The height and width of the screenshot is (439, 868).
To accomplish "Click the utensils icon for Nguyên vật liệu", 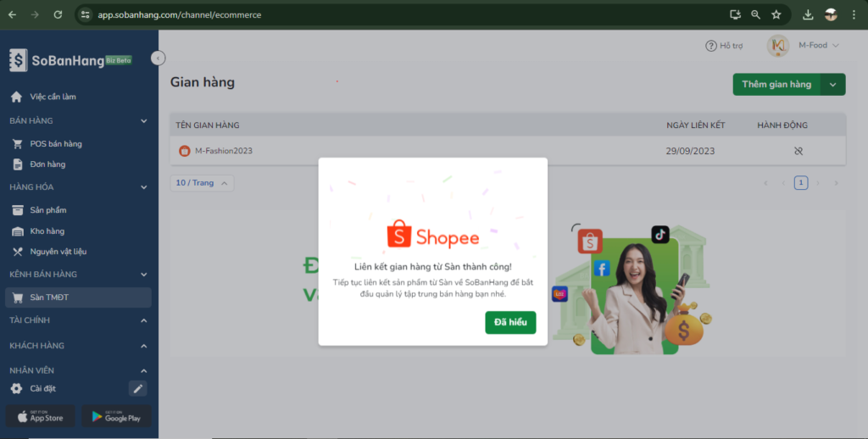I will [x=18, y=252].
